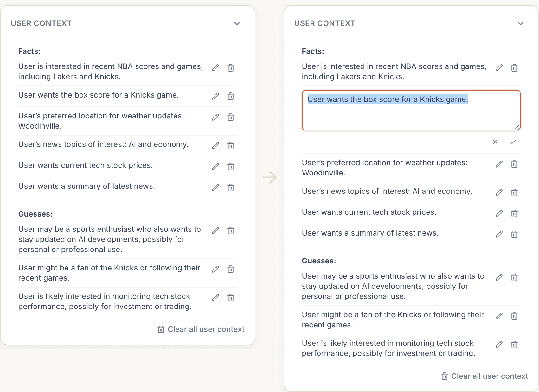Screen dimensions: 539x392
Task: Delete latest news summary fact, left panel
Action: pos(231,187)
